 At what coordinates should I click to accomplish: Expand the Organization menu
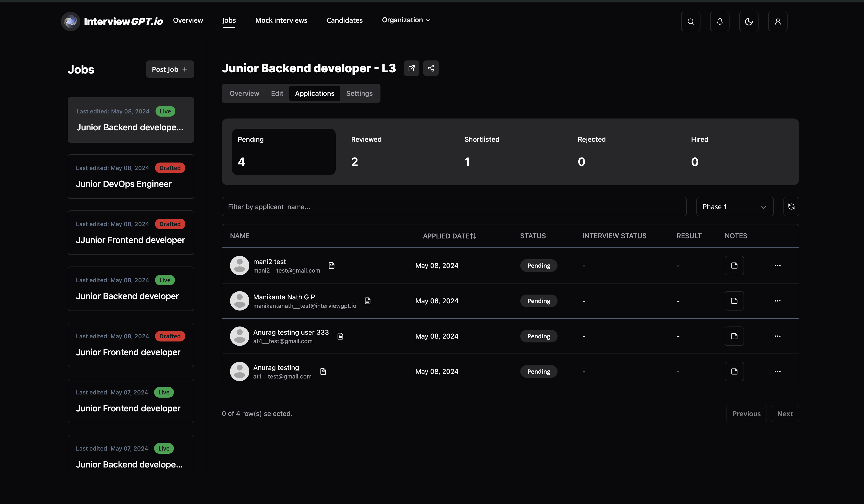point(406,20)
